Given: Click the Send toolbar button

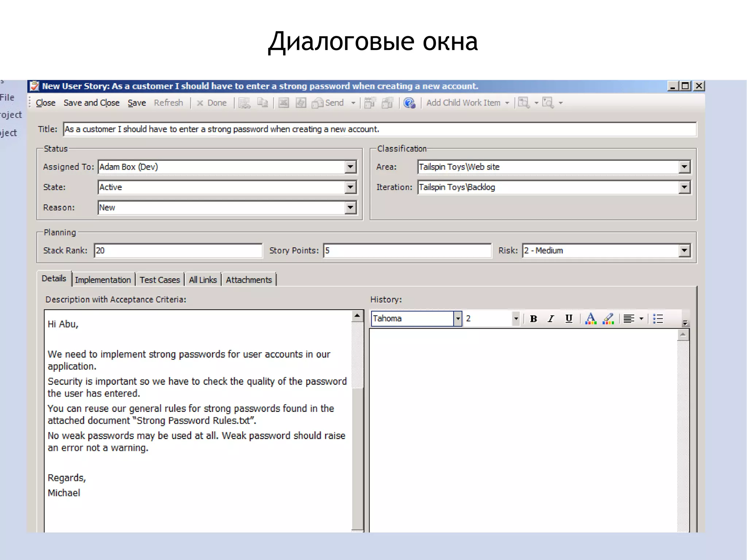Looking at the screenshot, I should (328, 103).
